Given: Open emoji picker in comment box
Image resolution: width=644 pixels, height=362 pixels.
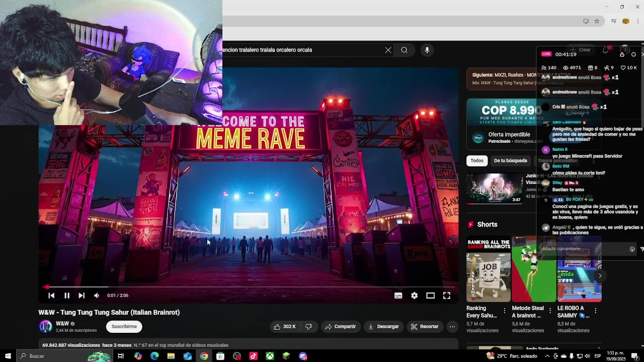Looking at the screenshot, I should click(632, 249).
